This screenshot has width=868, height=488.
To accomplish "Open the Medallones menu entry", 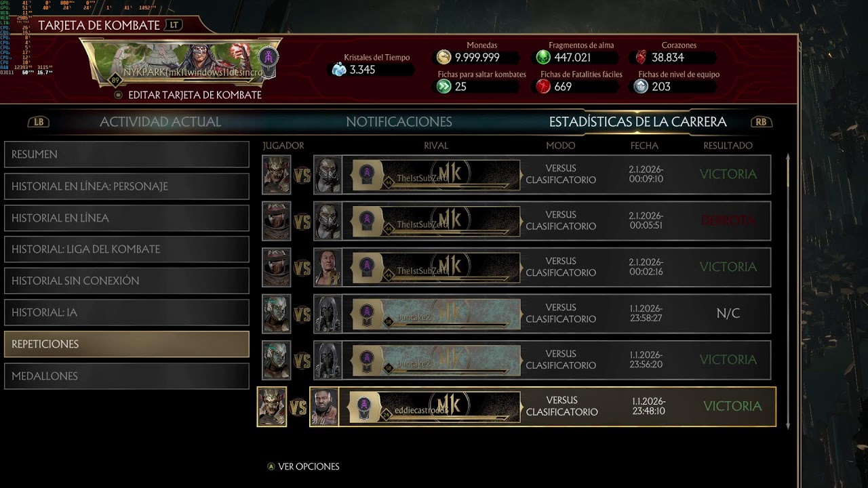I will [127, 376].
